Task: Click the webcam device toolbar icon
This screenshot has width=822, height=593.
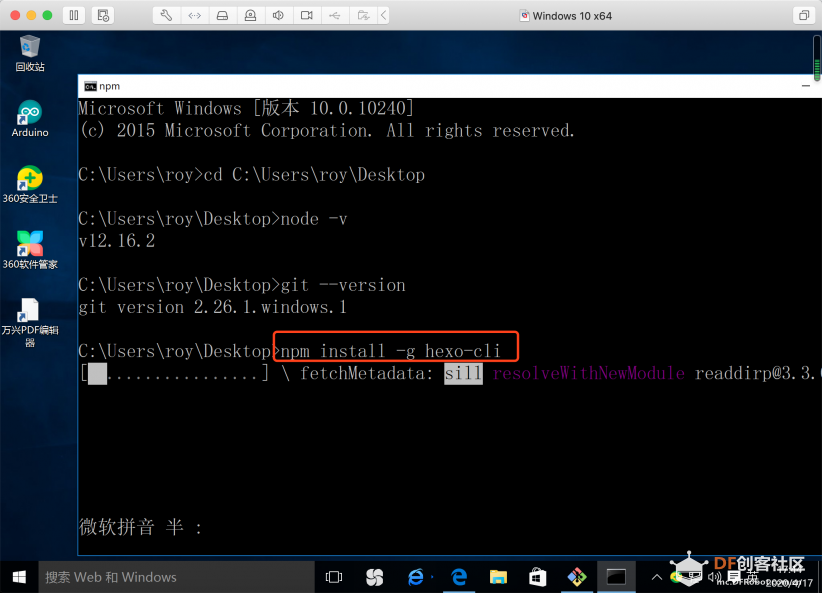Action: [x=251, y=15]
